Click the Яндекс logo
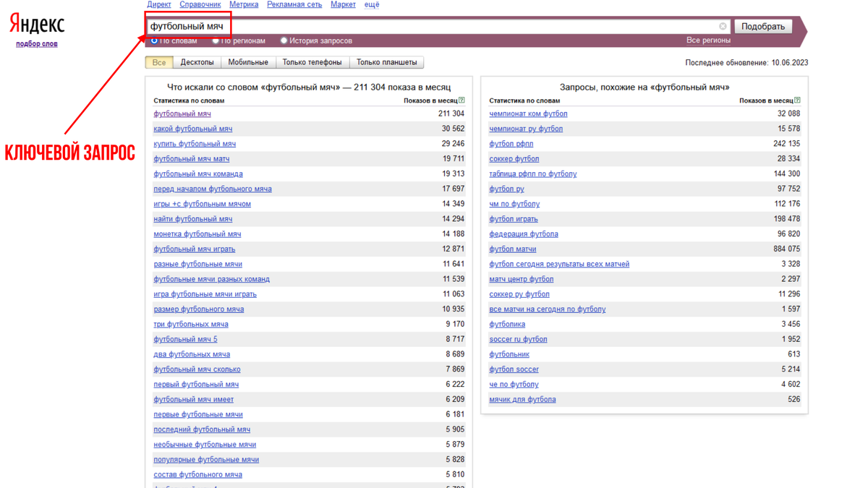868x488 pixels. coord(37,25)
